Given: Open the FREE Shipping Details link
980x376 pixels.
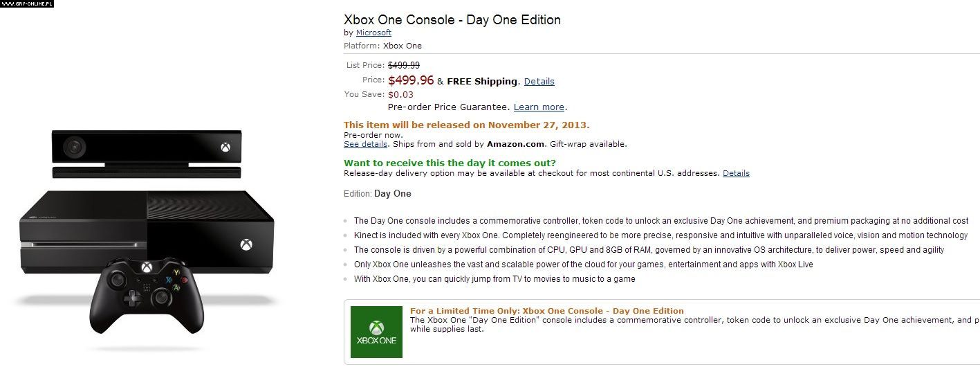Looking at the screenshot, I should 539,81.
